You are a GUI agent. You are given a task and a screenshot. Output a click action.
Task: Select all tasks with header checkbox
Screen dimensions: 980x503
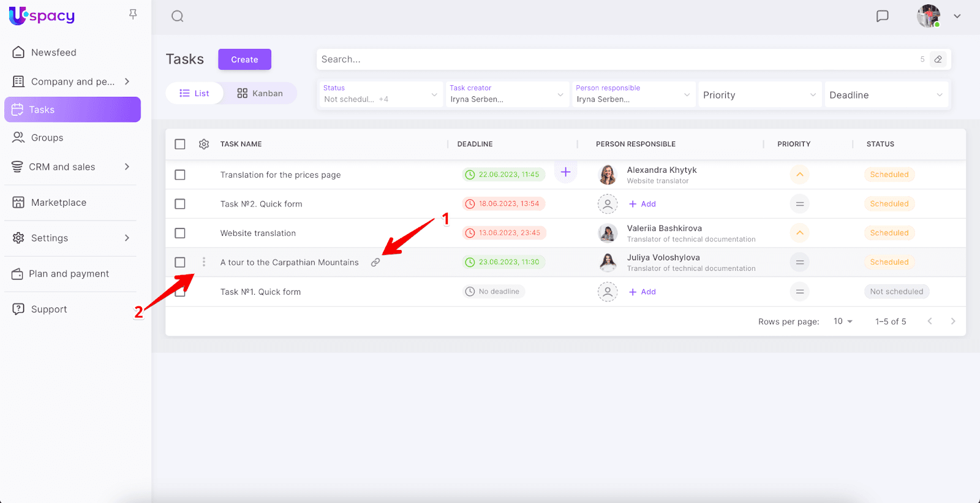click(x=180, y=144)
